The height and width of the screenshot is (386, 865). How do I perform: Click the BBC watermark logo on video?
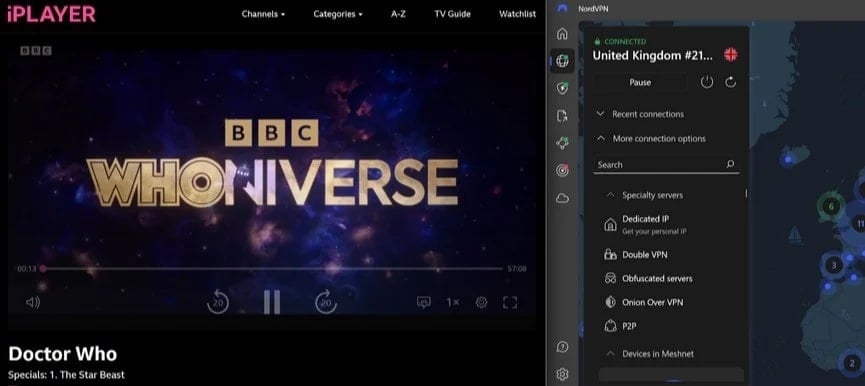(36, 51)
